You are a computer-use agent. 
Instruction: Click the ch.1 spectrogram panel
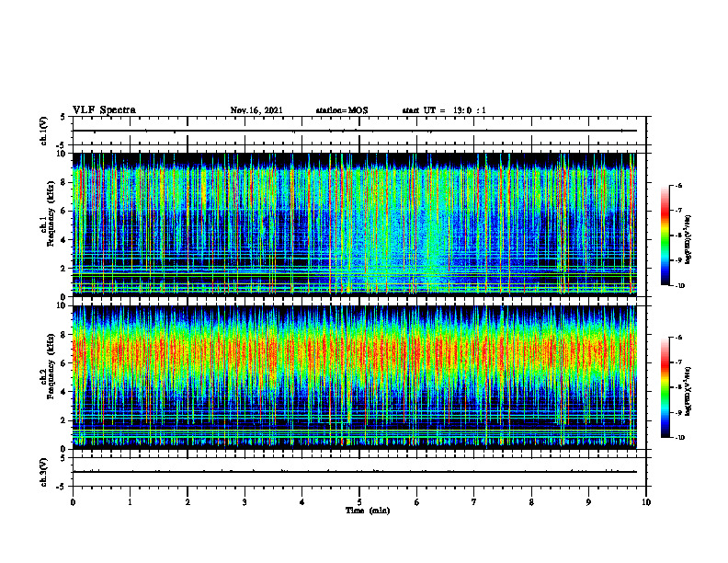point(355,224)
